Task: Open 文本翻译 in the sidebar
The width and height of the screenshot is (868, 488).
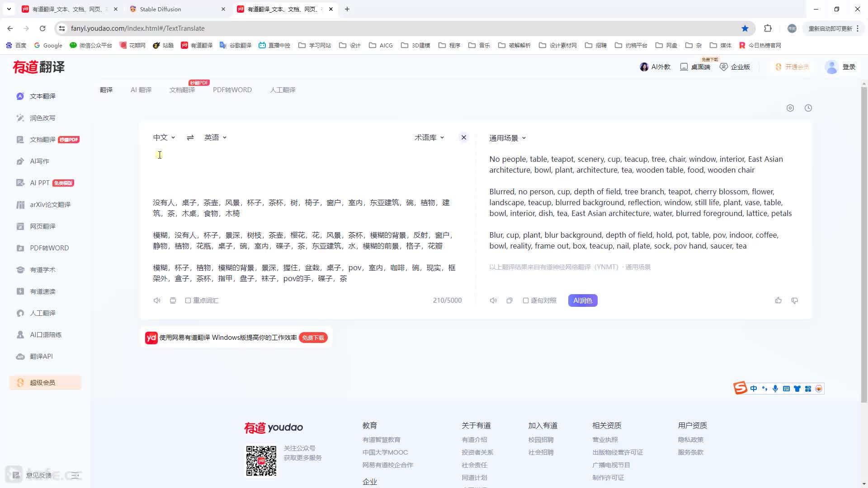Action: click(x=42, y=96)
